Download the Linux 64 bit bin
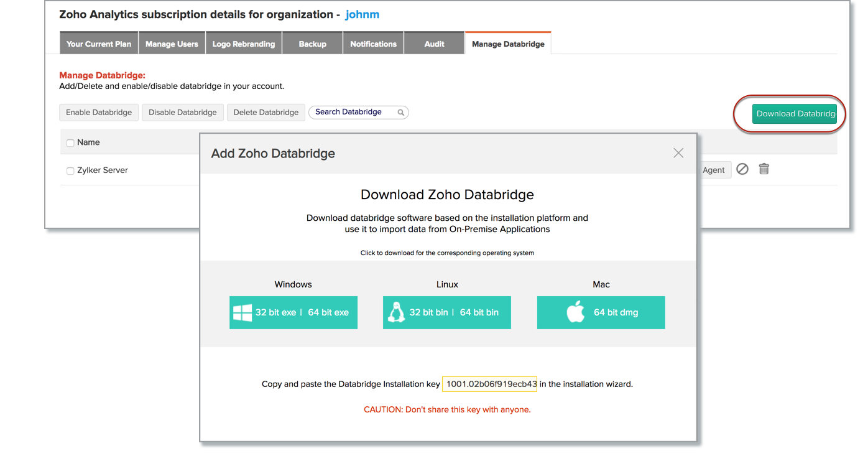 pos(479,312)
